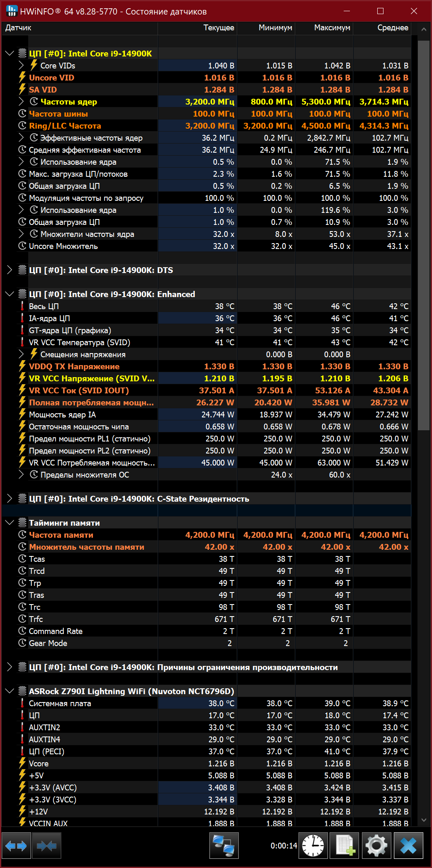This screenshot has width=432, height=868.
Task: Click the thermometer icon beside IA-ядра ЦП
Action: pyautogui.click(x=22, y=318)
